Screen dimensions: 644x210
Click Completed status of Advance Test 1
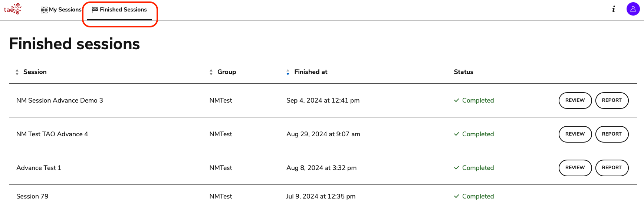pos(477,168)
